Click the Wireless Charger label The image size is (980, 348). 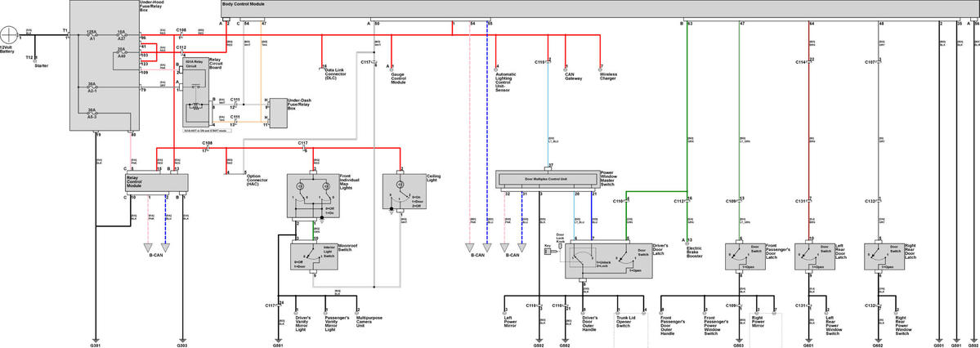pyautogui.click(x=609, y=77)
